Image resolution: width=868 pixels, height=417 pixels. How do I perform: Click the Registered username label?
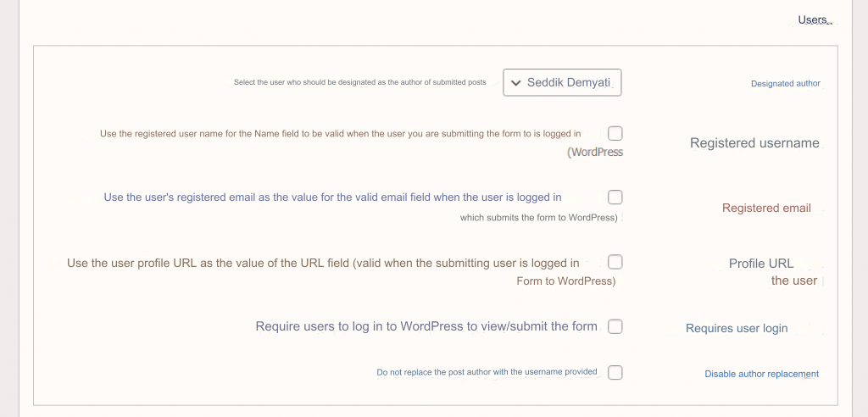754,143
